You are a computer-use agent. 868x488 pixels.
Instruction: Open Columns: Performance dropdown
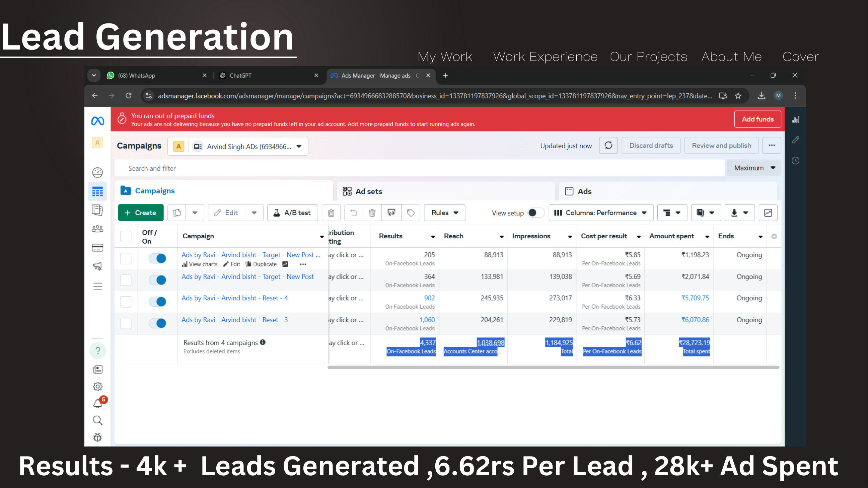(601, 213)
